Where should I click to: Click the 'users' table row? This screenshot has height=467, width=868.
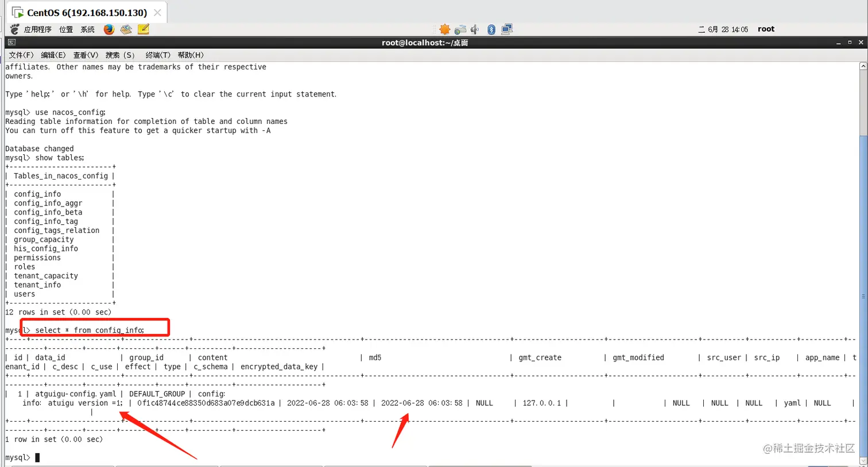point(25,294)
